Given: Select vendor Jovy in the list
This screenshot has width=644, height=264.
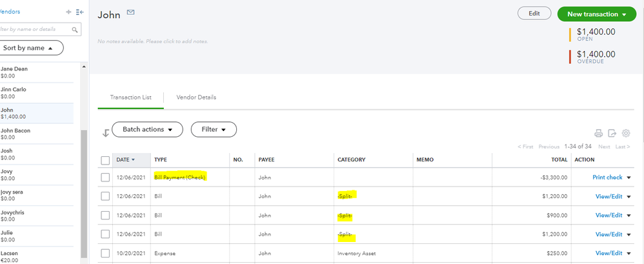Looking at the screenshot, I should [37, 175].
